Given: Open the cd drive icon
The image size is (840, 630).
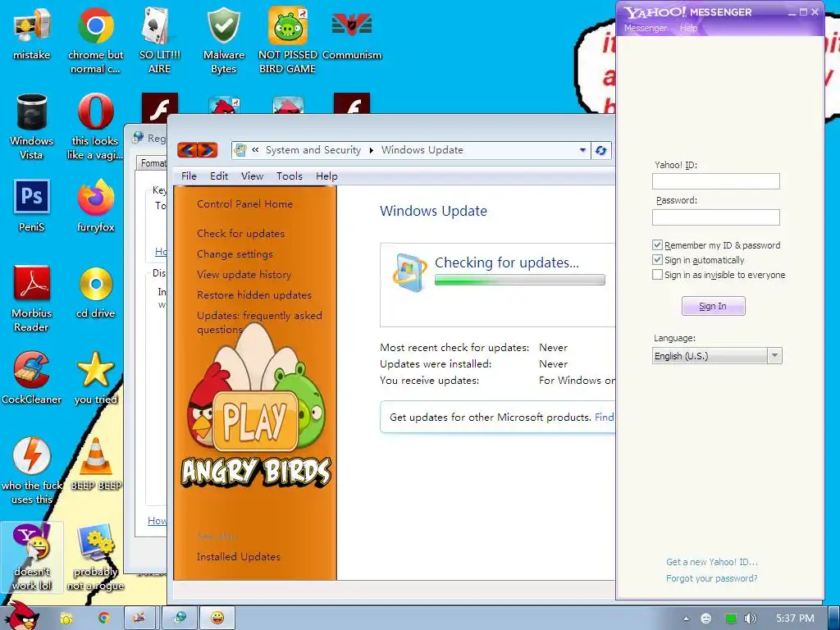Looking at the screenshot, I should tap(96, 292).
